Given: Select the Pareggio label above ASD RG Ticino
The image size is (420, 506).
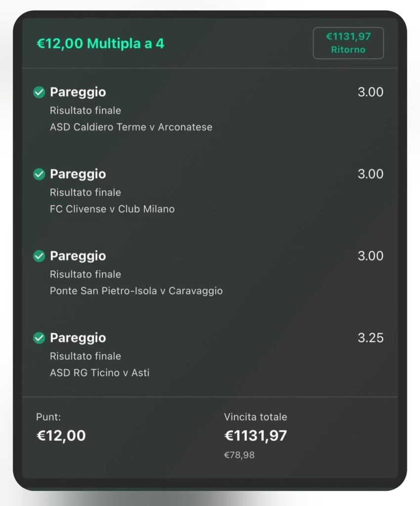Looking at the screenshot, I should coord(78,338).
